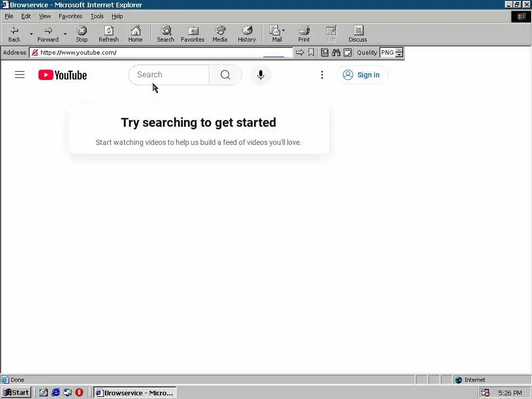Open the Favorites toolbar panel

(192, 34)
